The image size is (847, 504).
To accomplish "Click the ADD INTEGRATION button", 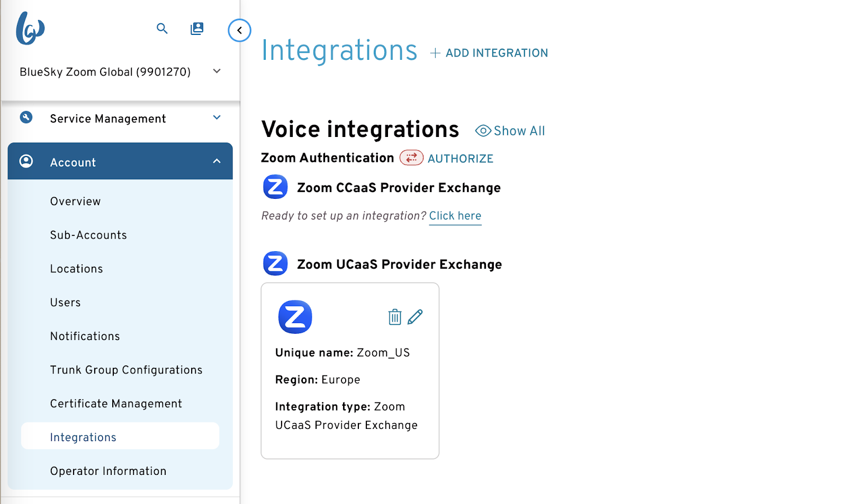I will coord(489,53).
